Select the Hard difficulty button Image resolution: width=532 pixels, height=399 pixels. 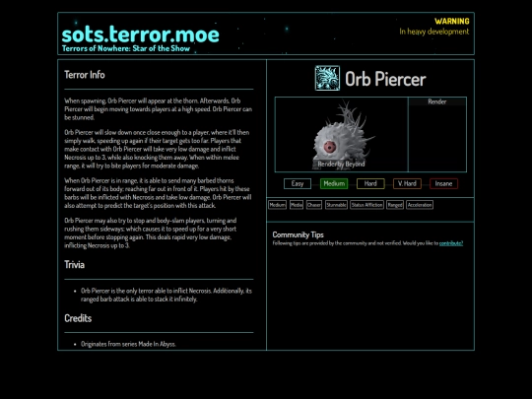(x=370, y=183)
